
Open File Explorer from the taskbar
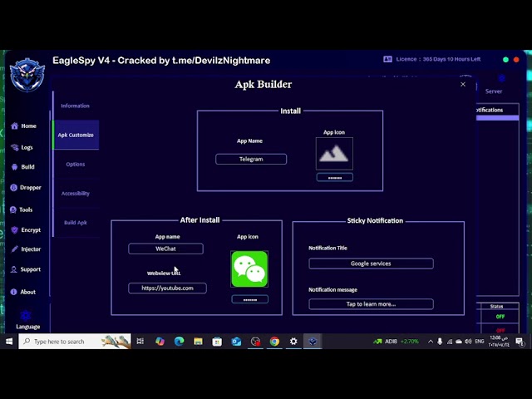[x=198, y=342]
